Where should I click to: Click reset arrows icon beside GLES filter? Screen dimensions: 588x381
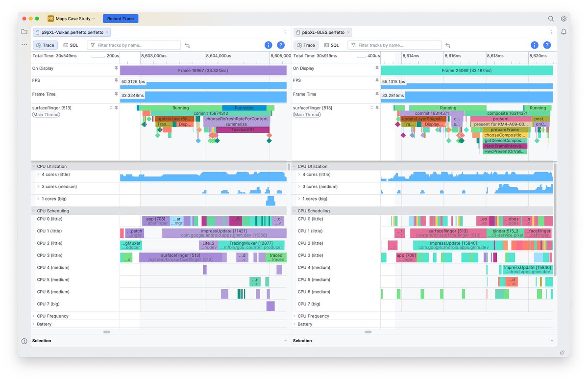click(448, 45)
